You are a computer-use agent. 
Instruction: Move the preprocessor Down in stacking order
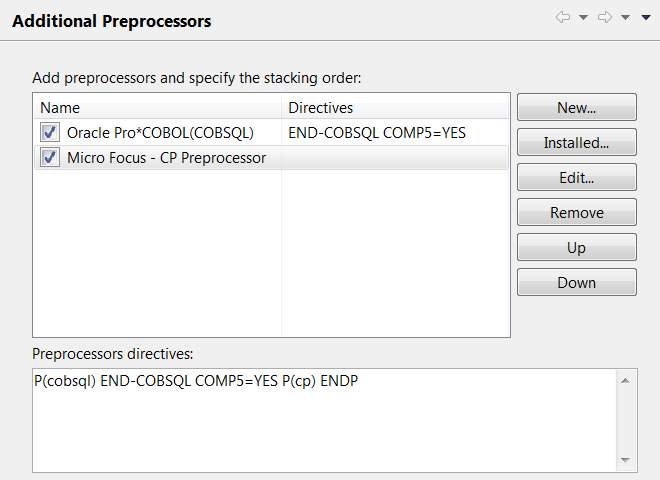[576, 283]
